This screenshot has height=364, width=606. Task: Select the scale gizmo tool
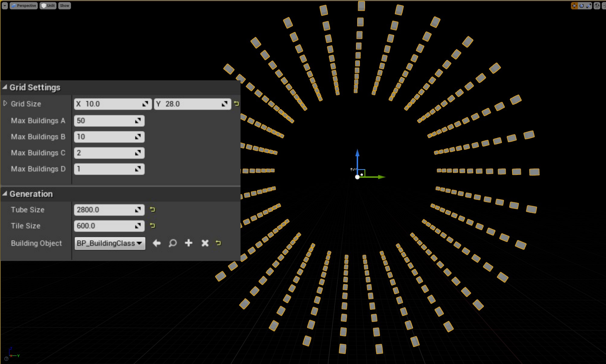point(589,6)
